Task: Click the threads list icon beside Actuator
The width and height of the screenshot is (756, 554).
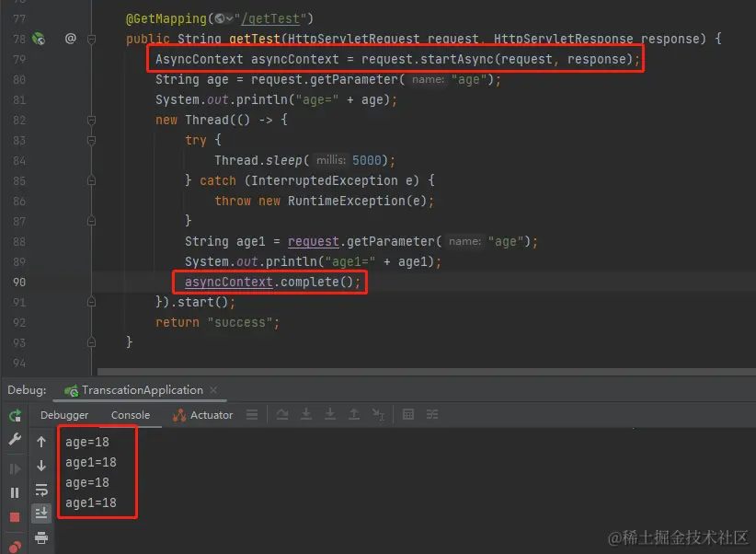Action: (252, 414)
